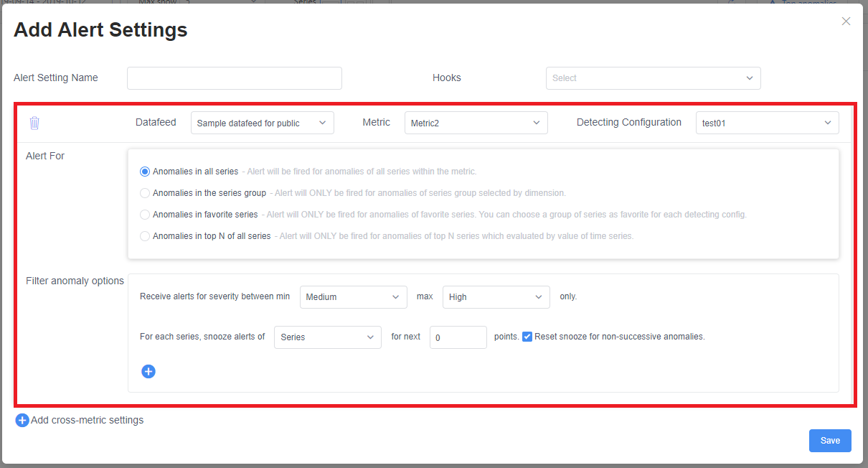
Task: Change Metric2 using the Metric dropdown
Action: click(476, 122)
